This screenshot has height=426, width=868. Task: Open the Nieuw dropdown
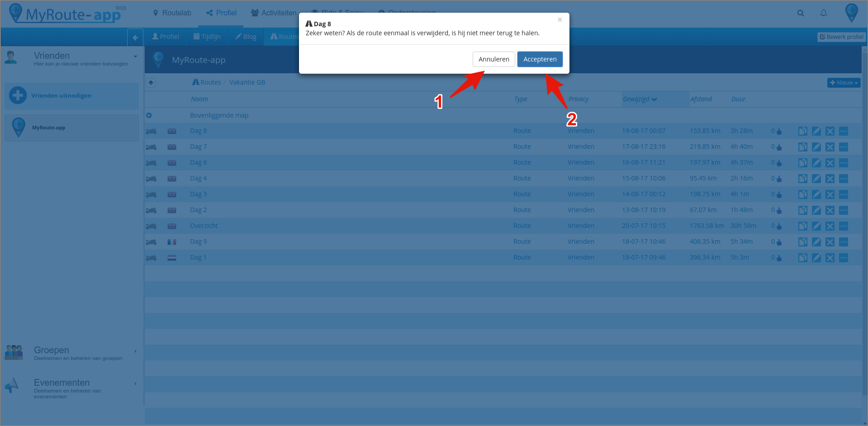pyautogui.click(x=844, y=83)
